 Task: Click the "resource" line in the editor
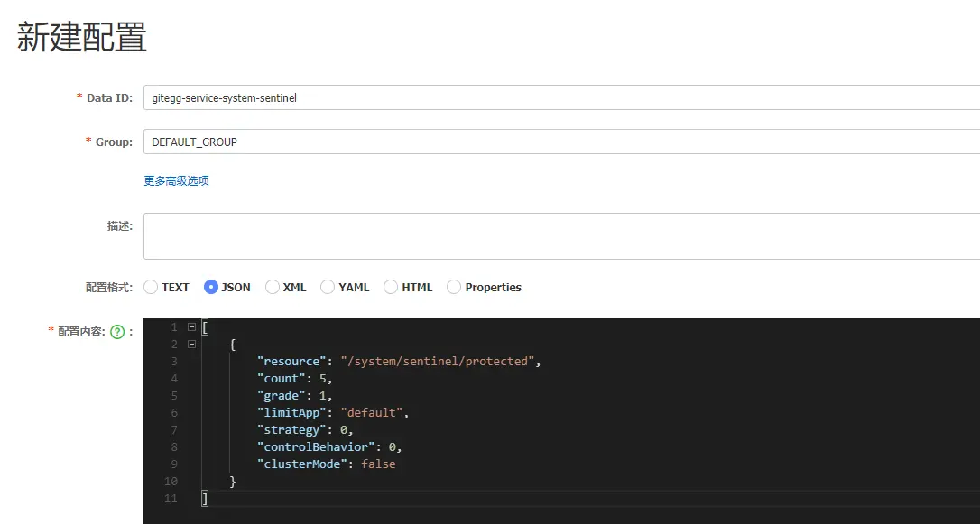pos(398,361)
